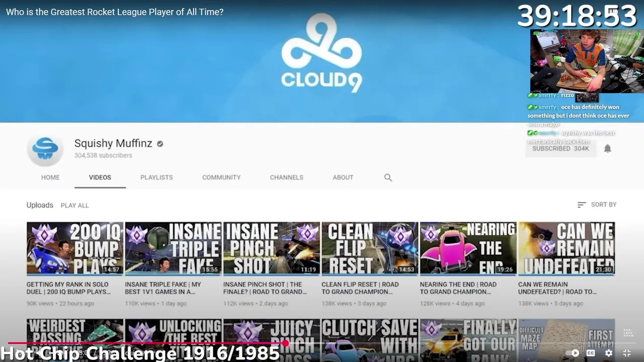Image resolution: width=644 pixels, height=362 pixels.
Task: Open Difficult Maze Map First Attempt thumbnail
Action: click(567, 340)
